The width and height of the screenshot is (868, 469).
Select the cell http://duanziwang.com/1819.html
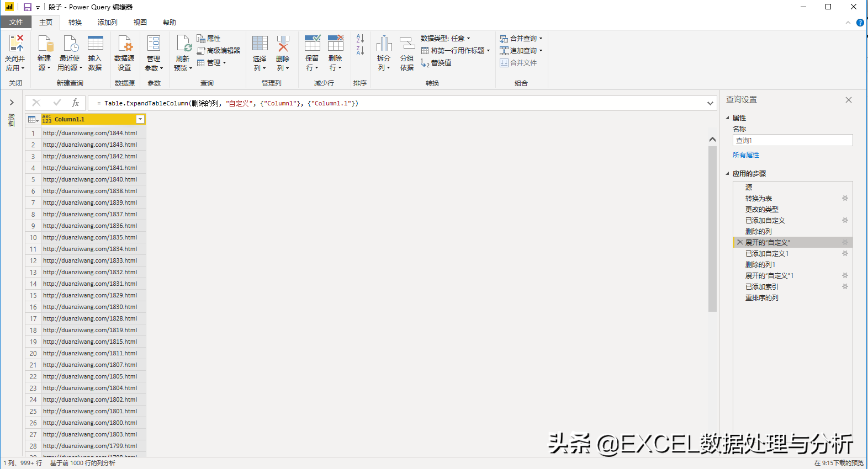point(93,330)
